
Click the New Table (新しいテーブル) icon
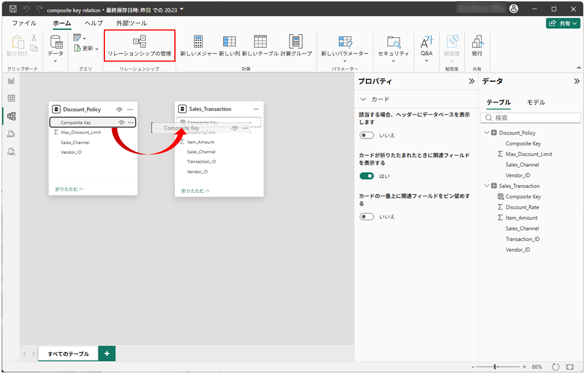coord(260,46)
